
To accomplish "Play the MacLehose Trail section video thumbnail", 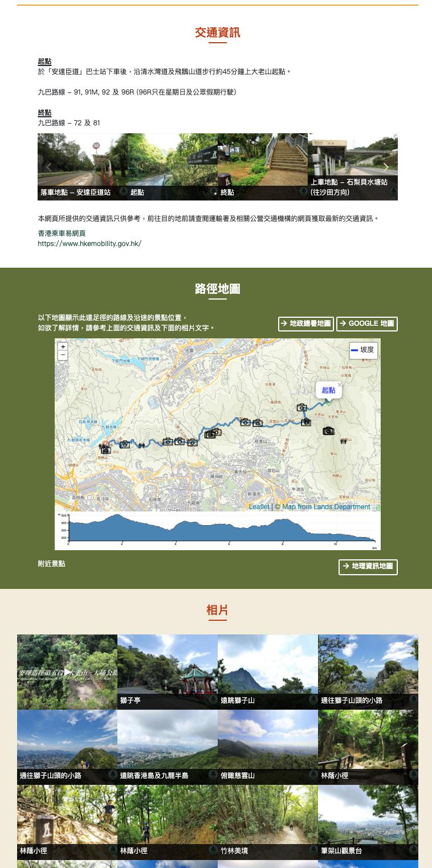I will (x=67, y=672).
